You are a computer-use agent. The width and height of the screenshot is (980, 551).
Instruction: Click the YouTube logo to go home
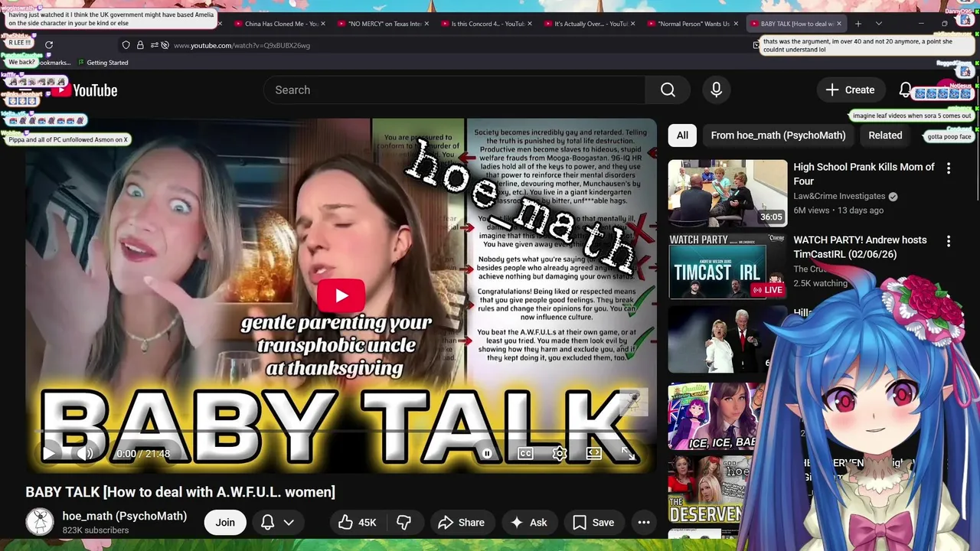click(84, 90)
